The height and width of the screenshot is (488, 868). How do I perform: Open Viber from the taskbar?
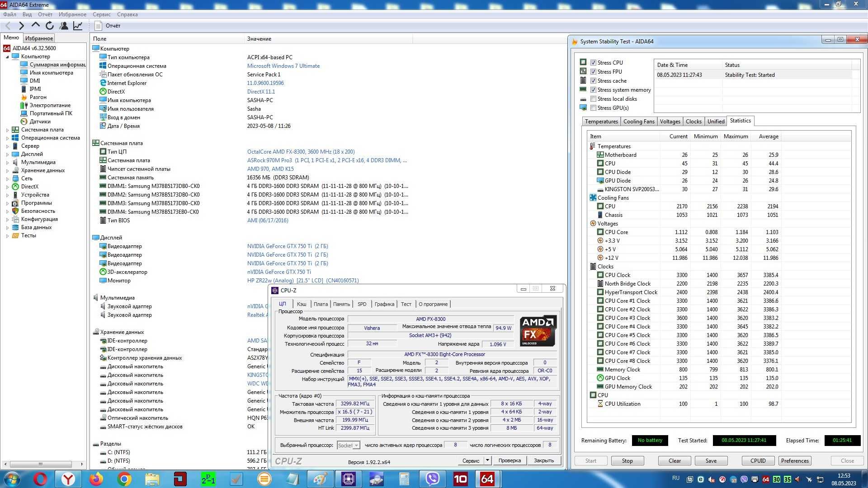433,479
